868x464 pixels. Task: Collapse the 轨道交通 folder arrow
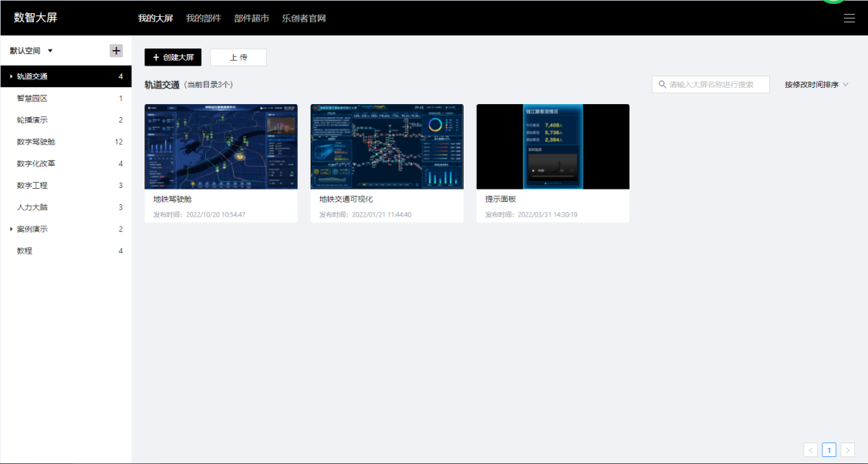coord(11,76)
